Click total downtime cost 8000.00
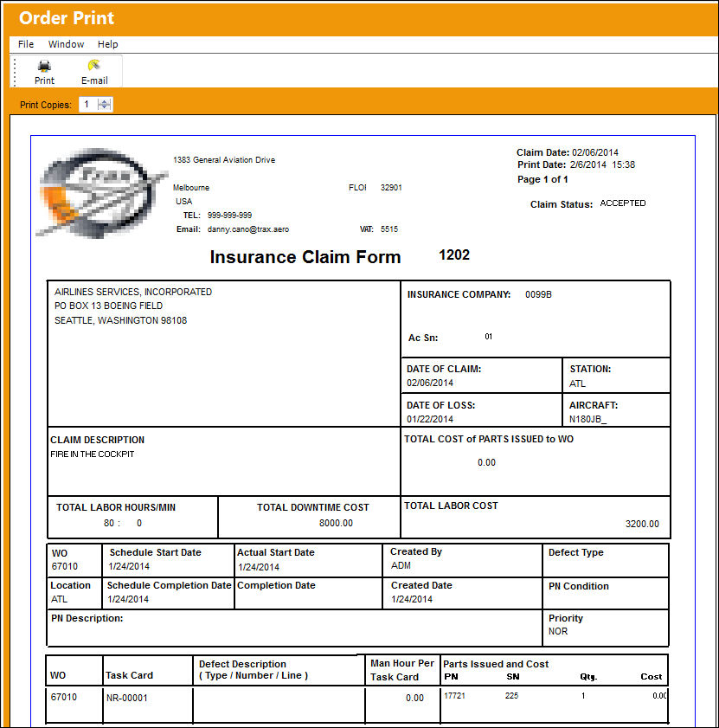Viewport: 719px width, 728px height. click(336, 523)
